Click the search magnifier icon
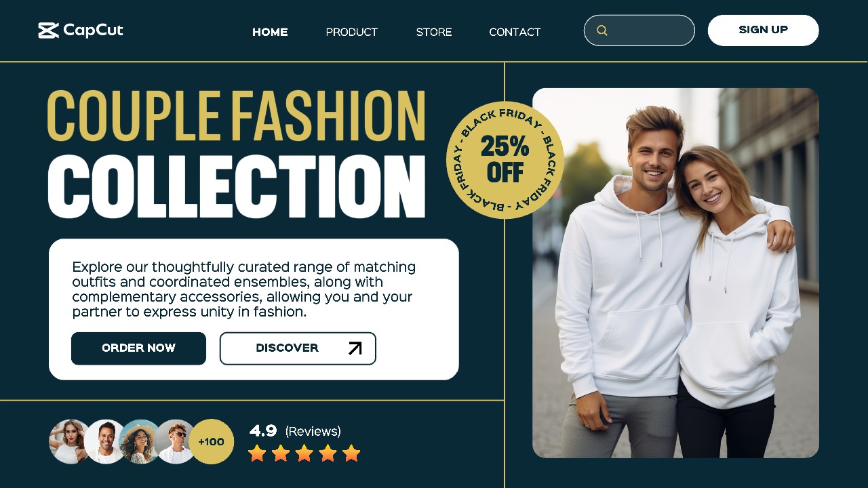868x488 pixels. pyautogui.click(x=602, y=30)
